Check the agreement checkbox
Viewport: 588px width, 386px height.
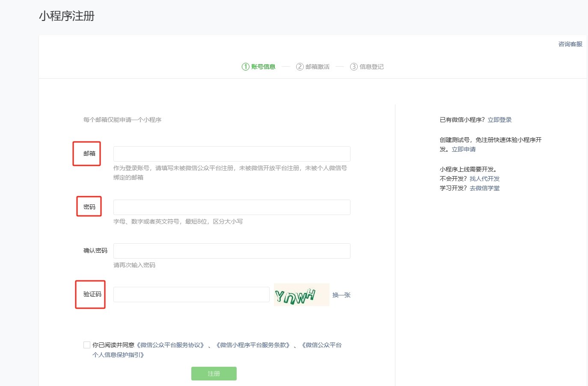pyautogui.click(x=87, y=345)
